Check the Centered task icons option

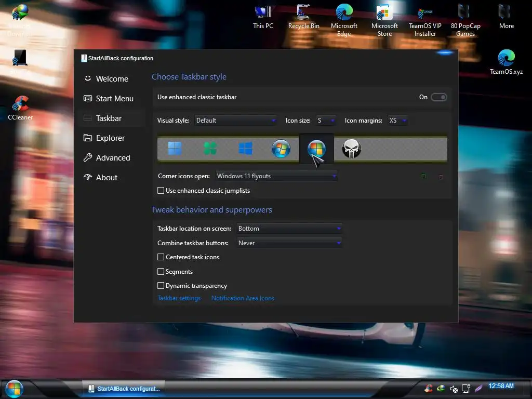[161, 257]
